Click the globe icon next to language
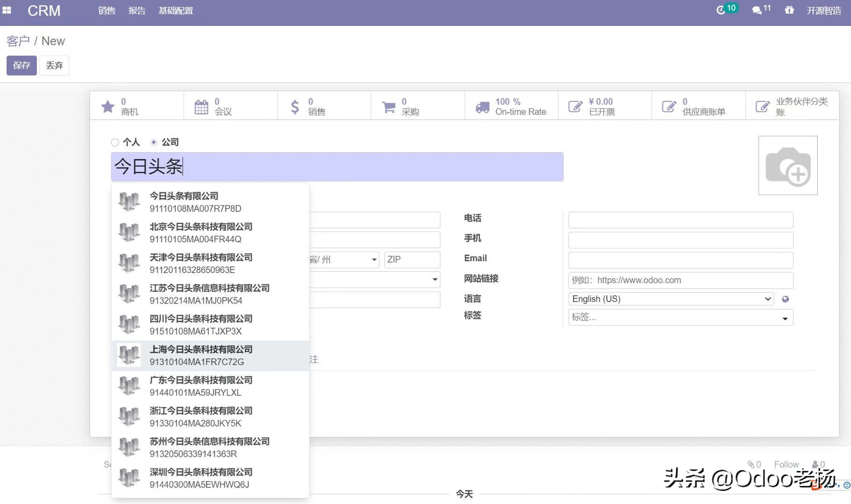The image size is (851, 504). click(x=786, y=299)
